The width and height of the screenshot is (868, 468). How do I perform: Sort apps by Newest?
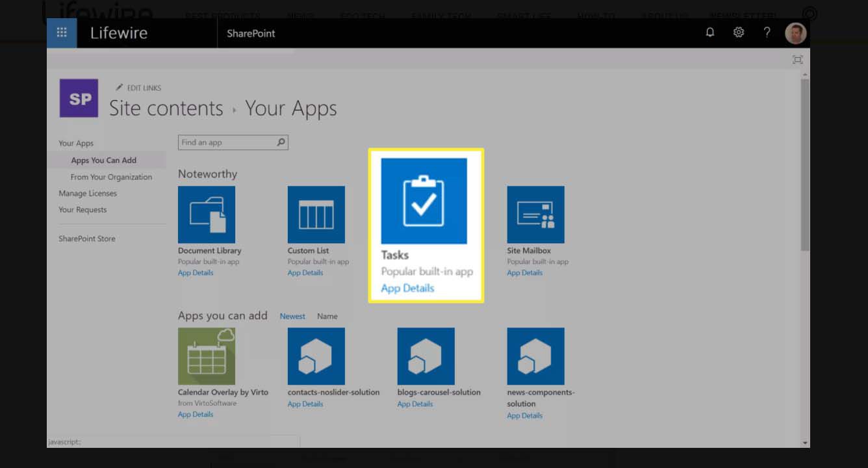(292, 317)
